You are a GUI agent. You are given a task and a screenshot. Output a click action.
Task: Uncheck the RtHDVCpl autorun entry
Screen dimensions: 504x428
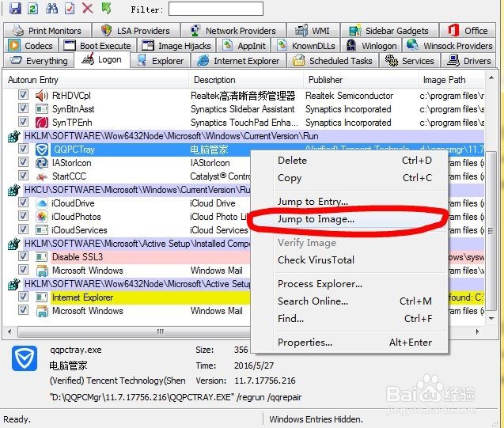23,95
